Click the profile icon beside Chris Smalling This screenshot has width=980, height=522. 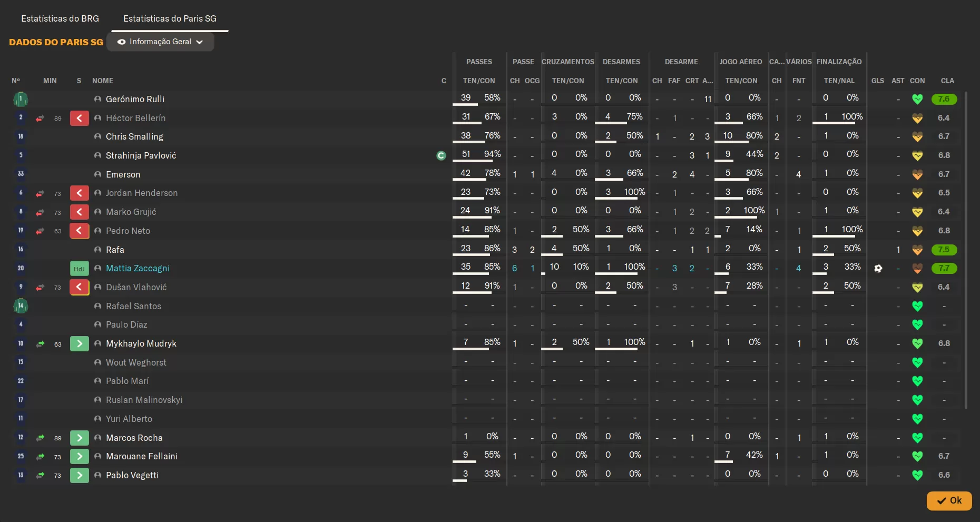point(97,136)
